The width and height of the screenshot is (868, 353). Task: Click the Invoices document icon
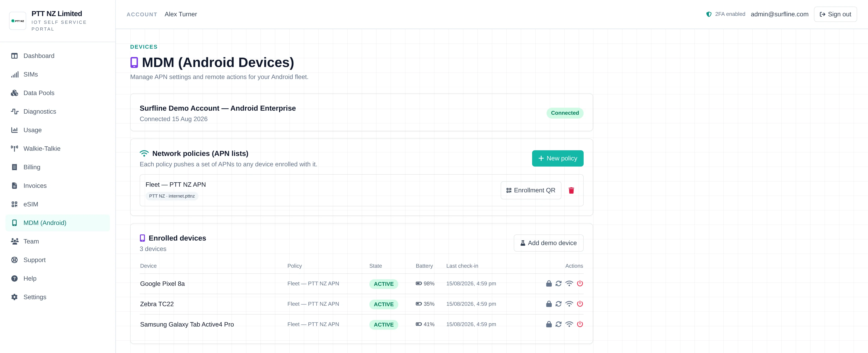[x=14, y=186]
